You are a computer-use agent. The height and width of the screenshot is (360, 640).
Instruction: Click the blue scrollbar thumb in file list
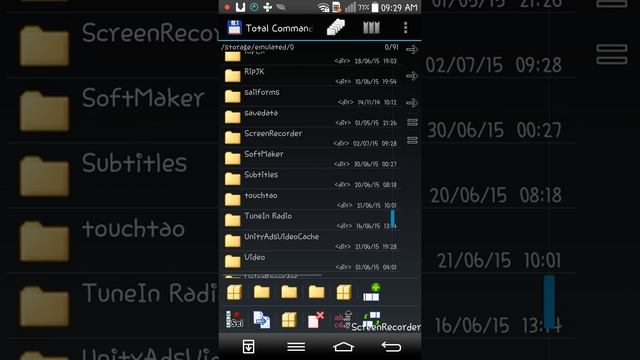[393, 218]
